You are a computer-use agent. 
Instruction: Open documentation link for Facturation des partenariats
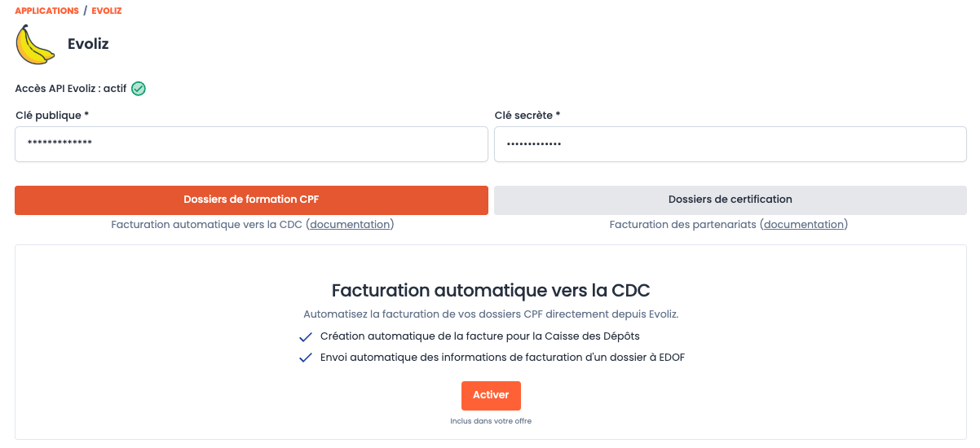pos(804,224)
